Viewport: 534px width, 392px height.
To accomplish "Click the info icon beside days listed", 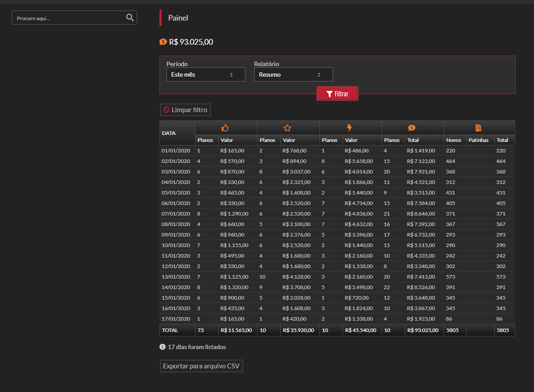I will [x=163, y=347].
